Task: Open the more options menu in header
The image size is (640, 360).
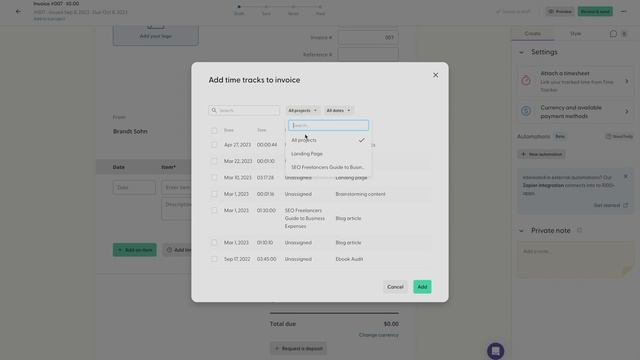Action: click(x=623, y=11)
